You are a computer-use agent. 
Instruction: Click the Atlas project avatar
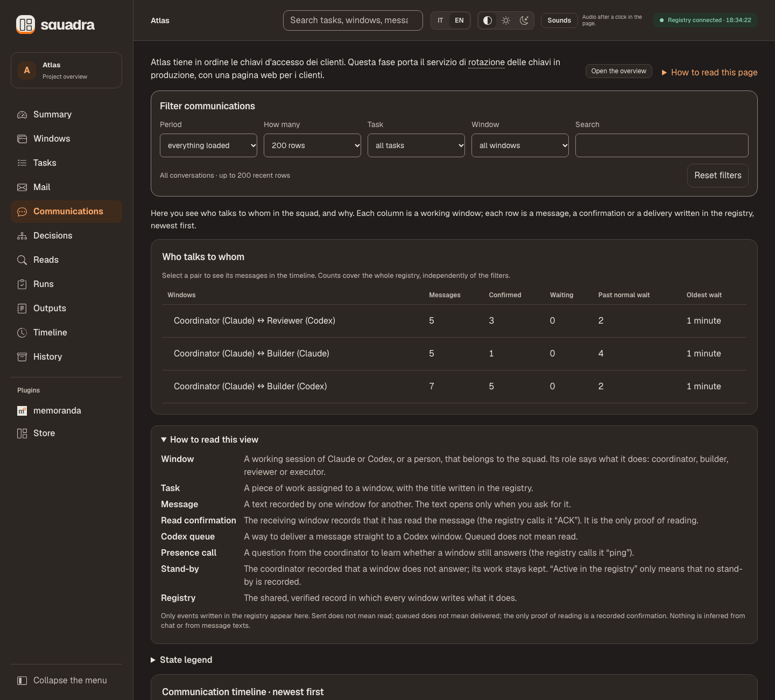point(27,71)
